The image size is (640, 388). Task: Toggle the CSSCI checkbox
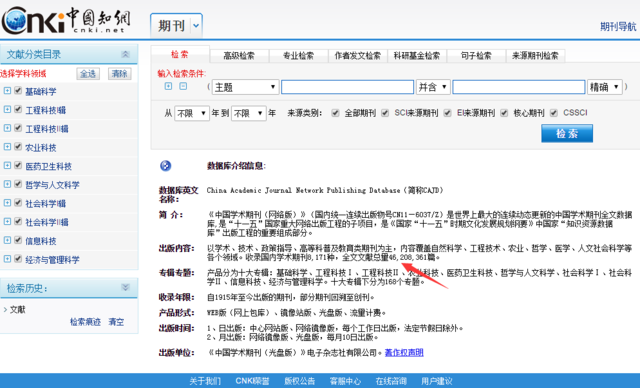tap(553, 113)
